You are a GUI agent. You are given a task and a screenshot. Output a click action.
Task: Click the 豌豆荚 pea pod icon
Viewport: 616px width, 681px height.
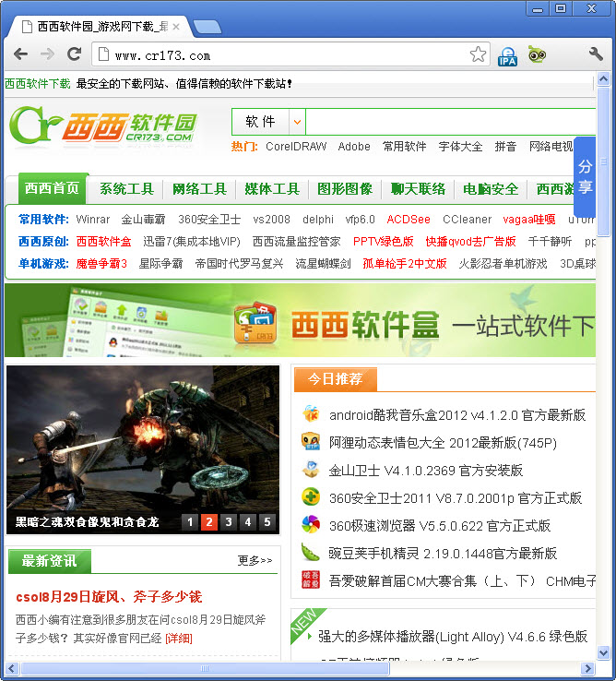click(311, 553)
